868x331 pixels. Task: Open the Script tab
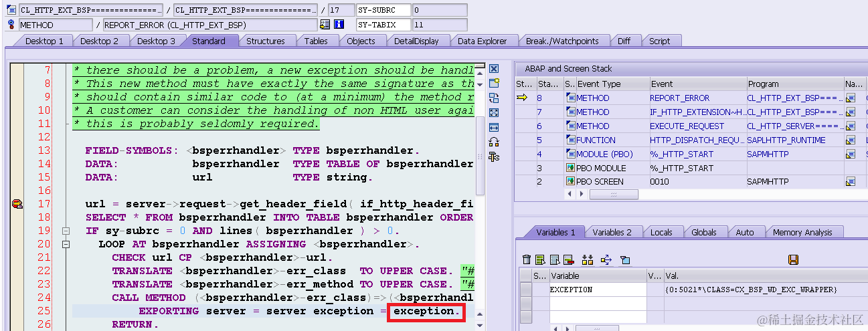659,41
